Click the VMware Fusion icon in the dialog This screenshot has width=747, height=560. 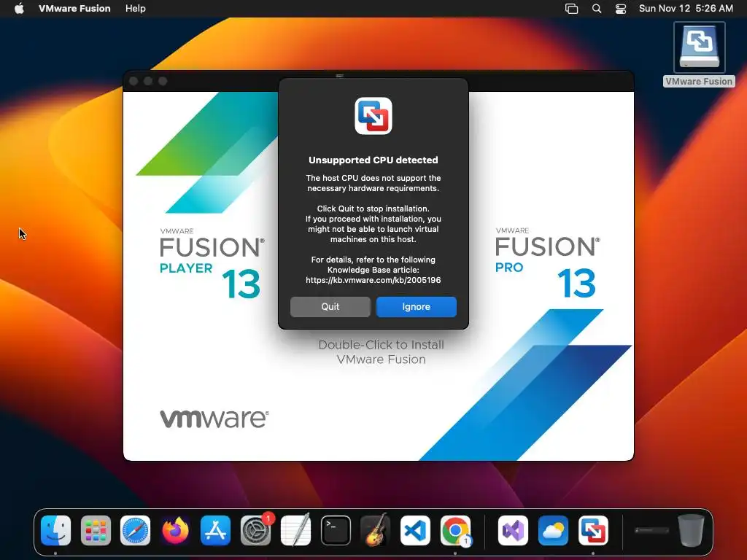click(x=373, y=116)
